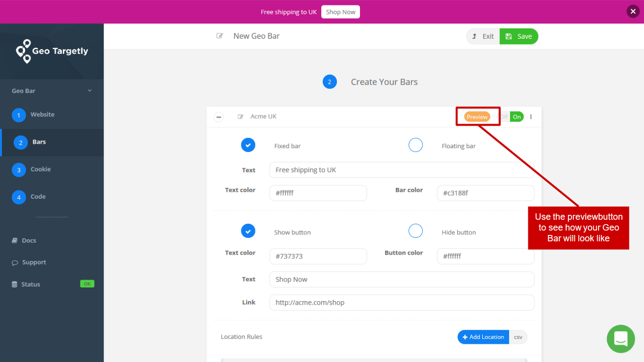Choose the Hide button option
This screenshot has width=644, height=362.
click(415, 231)
